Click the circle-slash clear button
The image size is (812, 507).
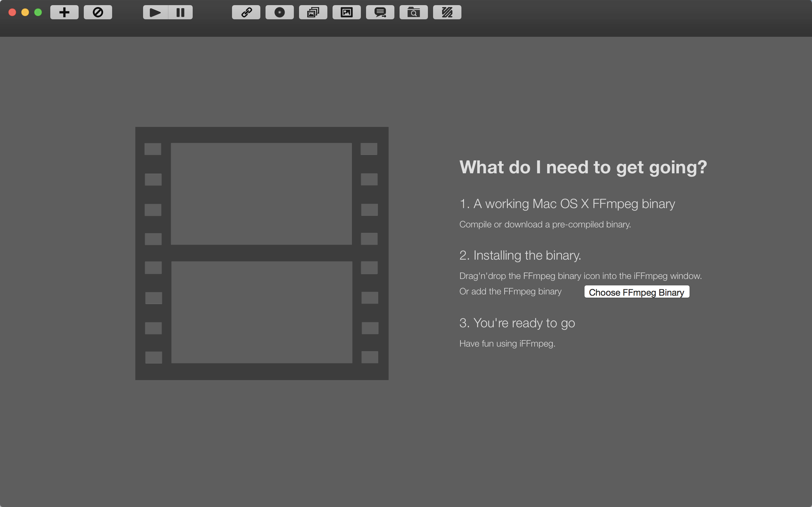(98, 13)
